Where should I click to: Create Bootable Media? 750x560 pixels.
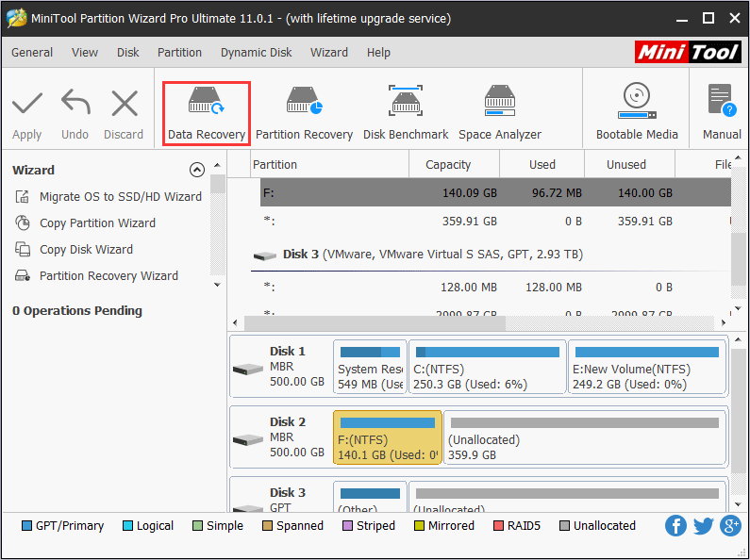tap(637, 113)
